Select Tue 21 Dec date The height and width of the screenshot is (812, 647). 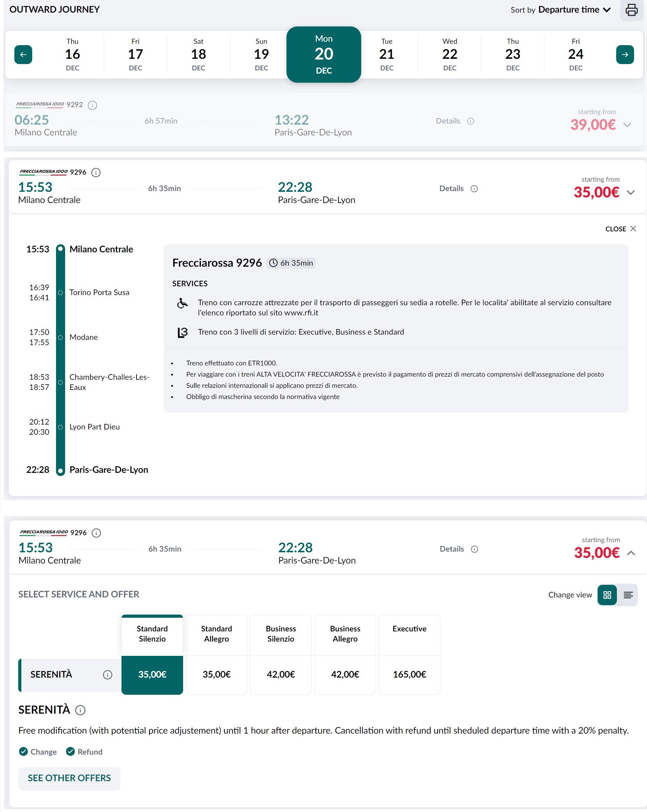(x=387, y=55)
